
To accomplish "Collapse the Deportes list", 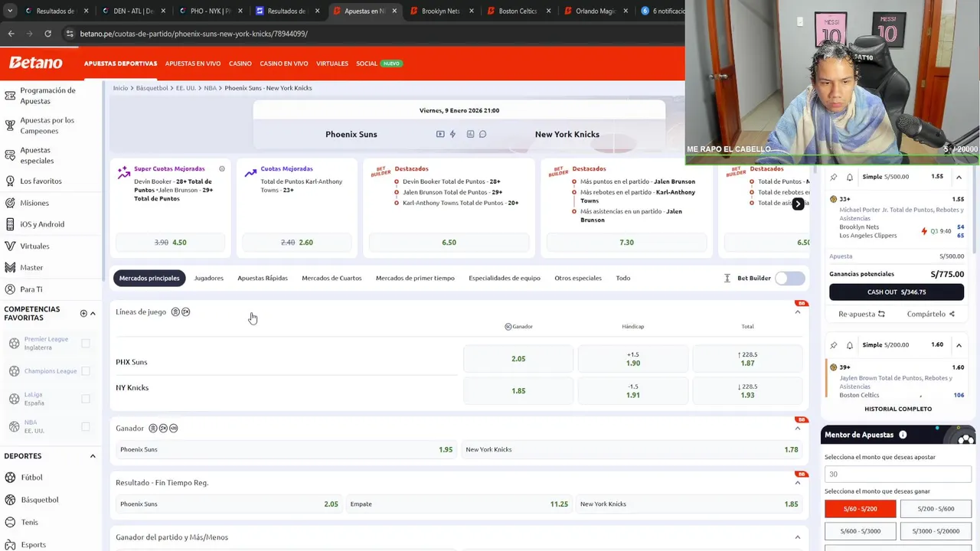I will pyautogui.click(x=93, y=456).
